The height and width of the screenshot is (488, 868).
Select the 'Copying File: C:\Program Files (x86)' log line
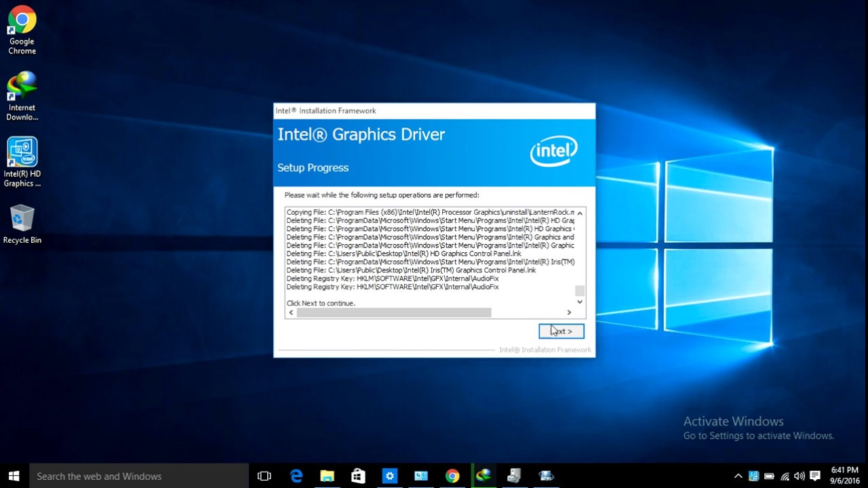tap(431, 212)
